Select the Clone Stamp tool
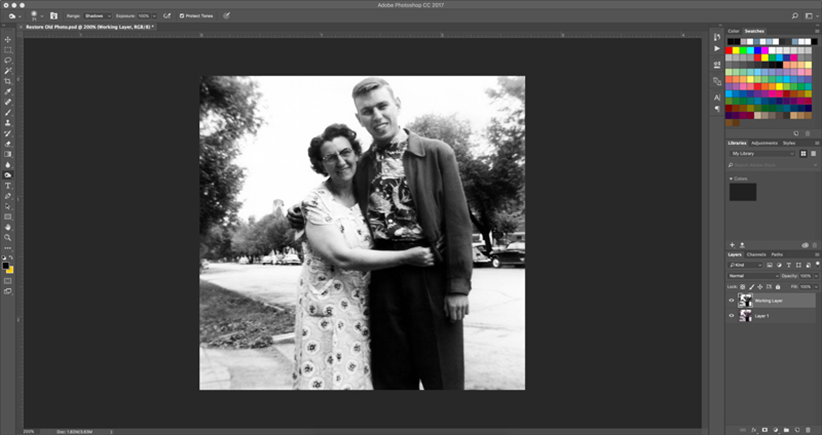The image size is (822, 435). [x=8, y=123]
